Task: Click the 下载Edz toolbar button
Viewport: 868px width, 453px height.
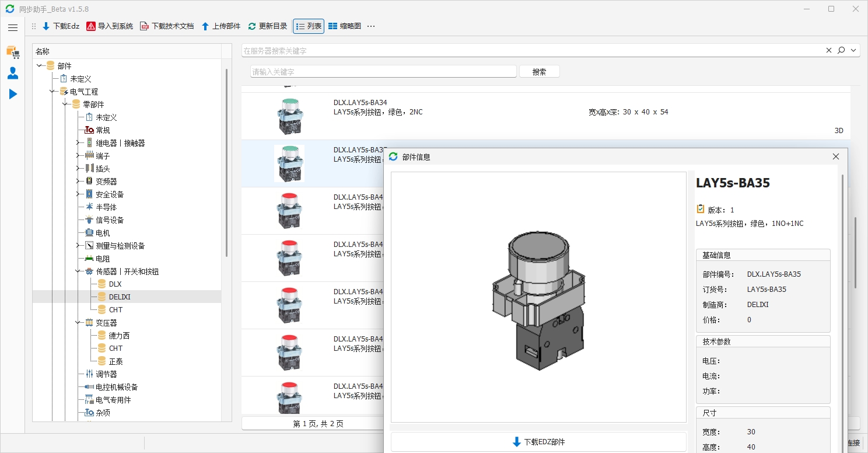Action: pos(61,26)
